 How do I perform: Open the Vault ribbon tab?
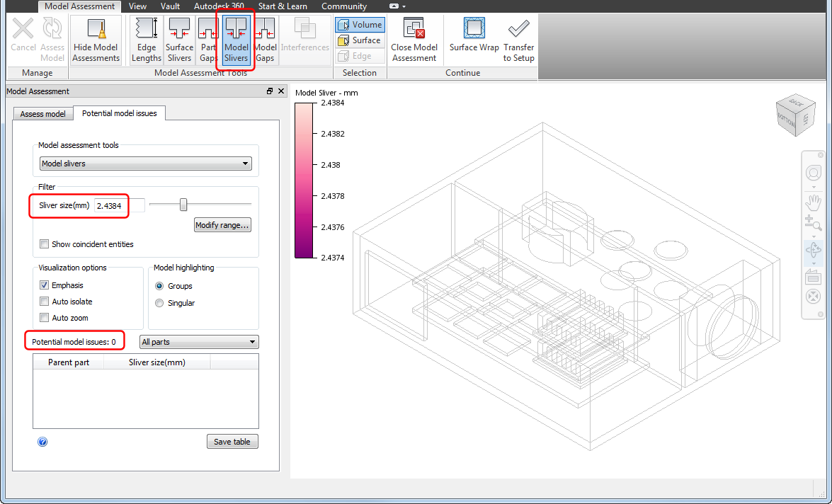coord(170,6)
